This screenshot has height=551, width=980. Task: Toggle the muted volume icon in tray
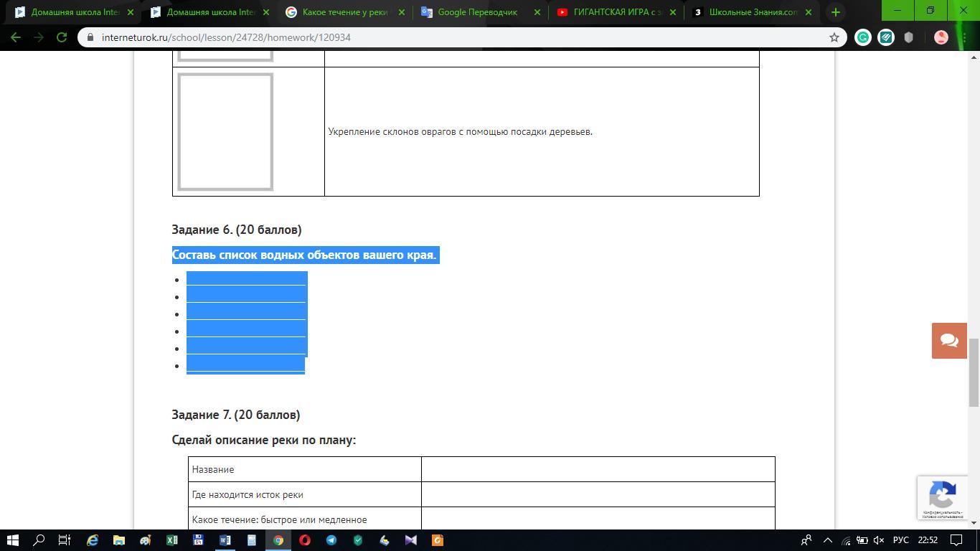click(878, 540)
